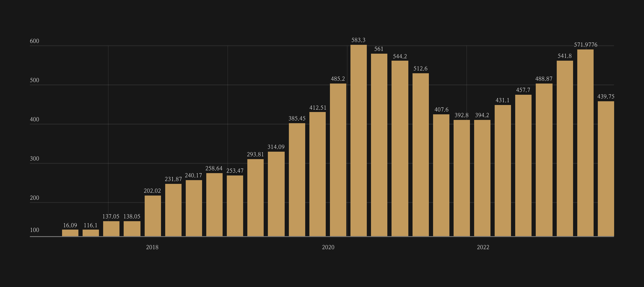This screenshot has height=287, width=644.
Task: Click the 500 y-axis tick label
Action: tap(35, 80)
